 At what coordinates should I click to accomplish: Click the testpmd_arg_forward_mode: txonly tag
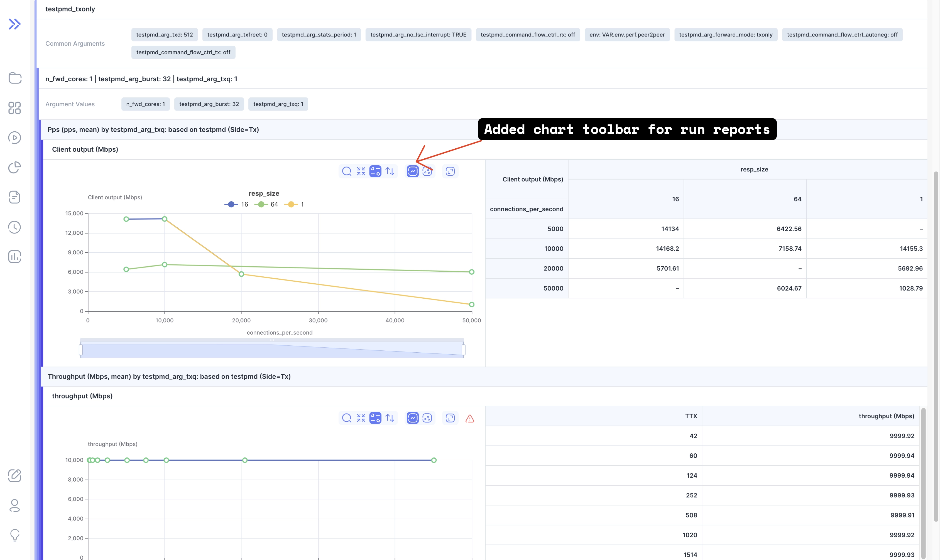pos(725,35)
